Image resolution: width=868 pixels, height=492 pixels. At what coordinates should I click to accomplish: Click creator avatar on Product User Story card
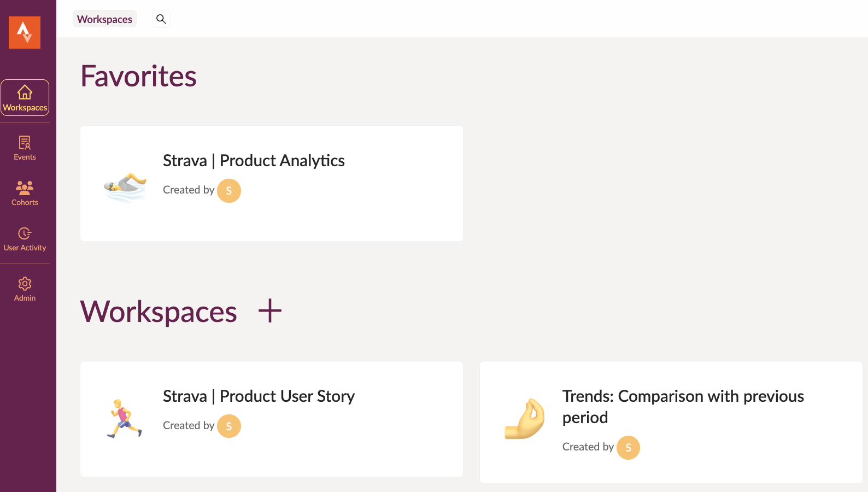(229, 426)
